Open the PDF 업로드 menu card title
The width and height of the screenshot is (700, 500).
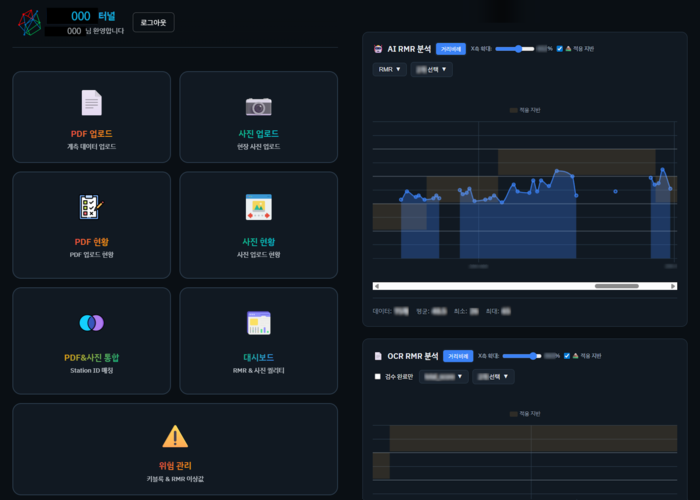91,133
